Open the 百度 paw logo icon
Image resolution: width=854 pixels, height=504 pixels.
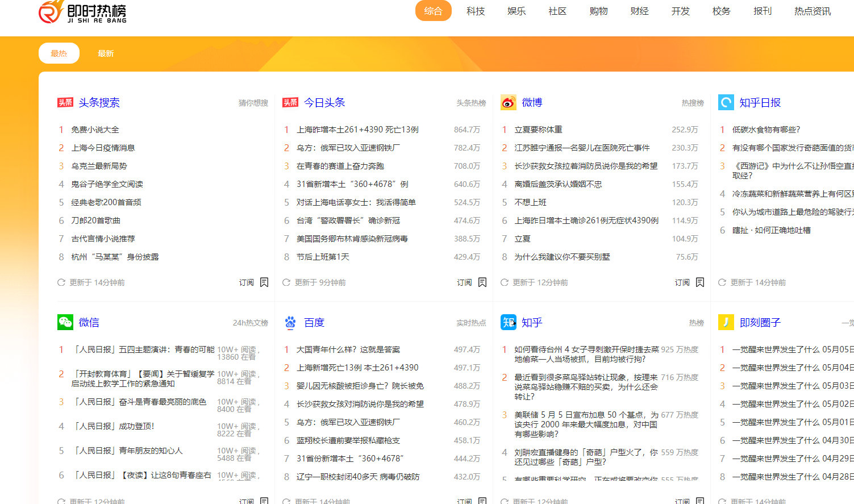(290, 322)
